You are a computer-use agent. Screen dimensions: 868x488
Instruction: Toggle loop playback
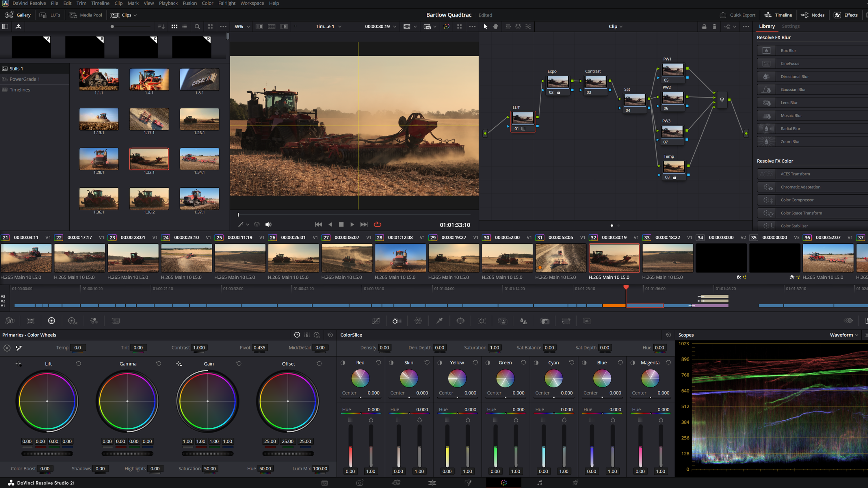[377, 225]
